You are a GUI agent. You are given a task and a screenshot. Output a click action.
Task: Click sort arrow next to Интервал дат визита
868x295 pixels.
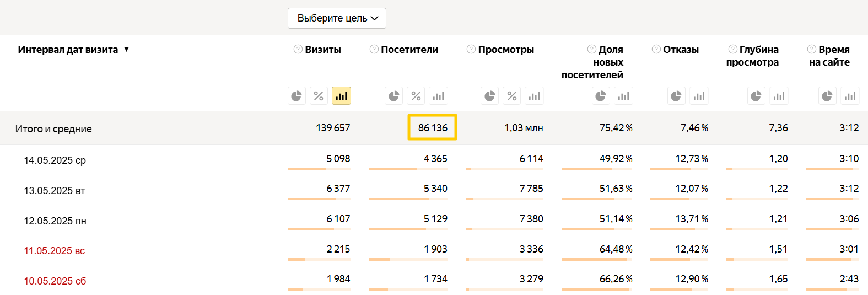coord(126,50)
